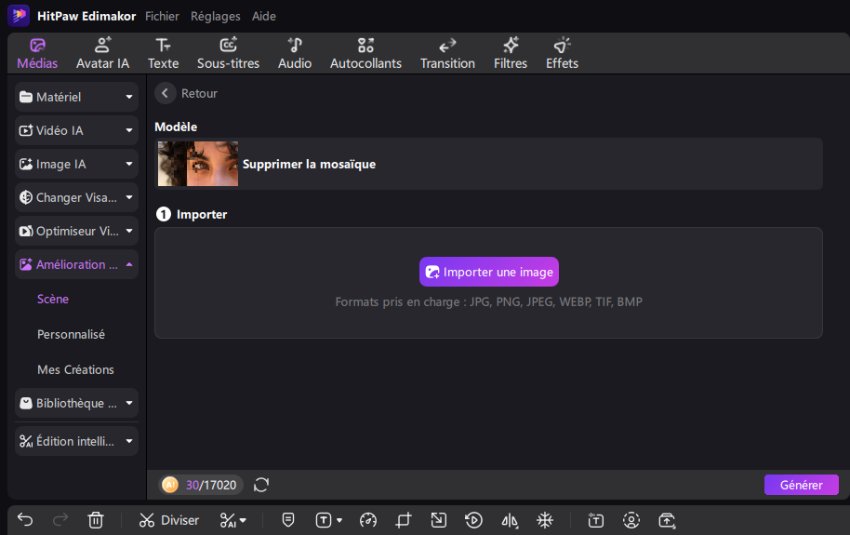This screenshot has width=850, height=535.
Task: Click the screen export icon
Action: (x=667, y=520)
